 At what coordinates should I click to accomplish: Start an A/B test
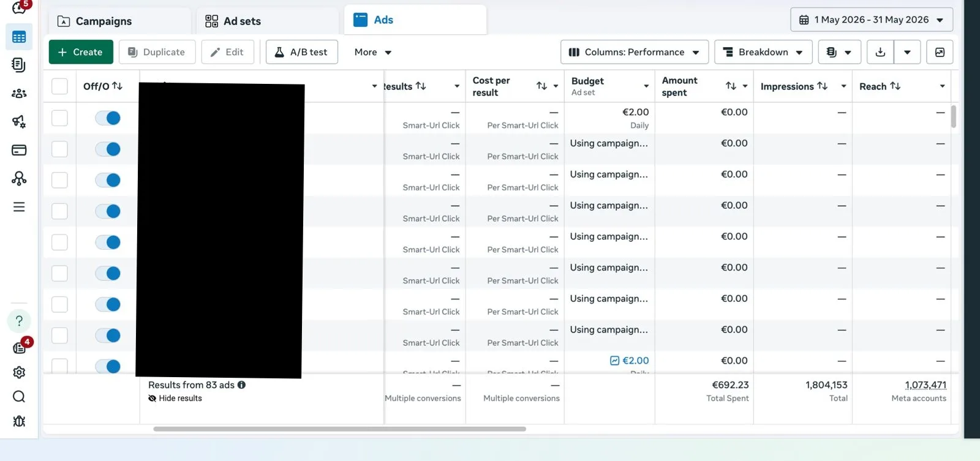(x=301, y=52)
